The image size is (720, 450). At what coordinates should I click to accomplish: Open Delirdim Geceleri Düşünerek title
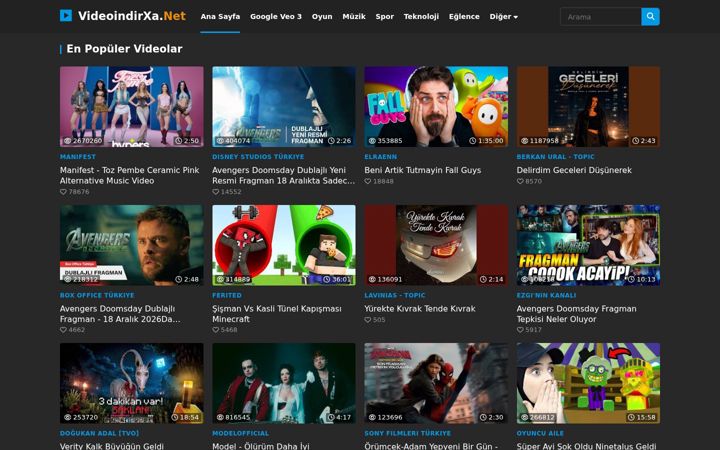(574, 170)
